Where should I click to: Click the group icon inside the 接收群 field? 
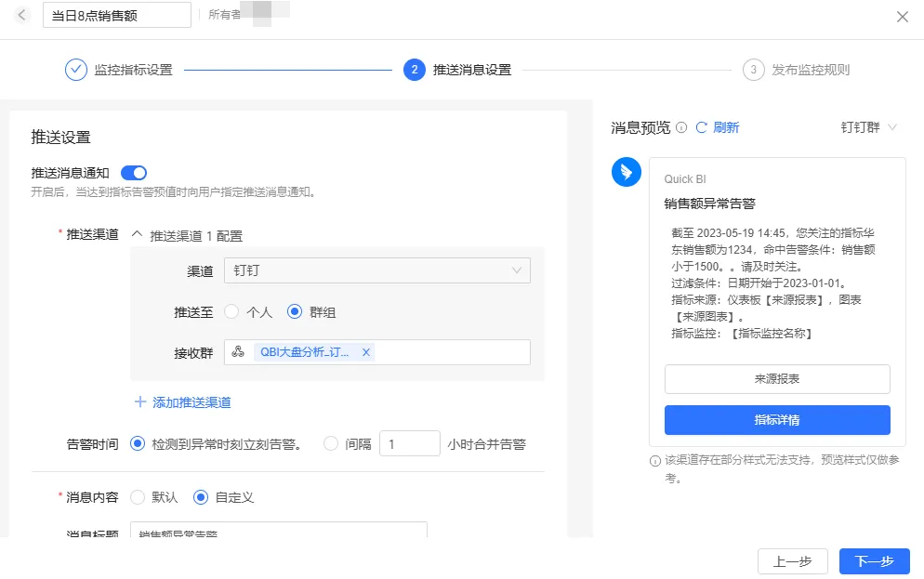pyautogui.click(x=240, y=351)
